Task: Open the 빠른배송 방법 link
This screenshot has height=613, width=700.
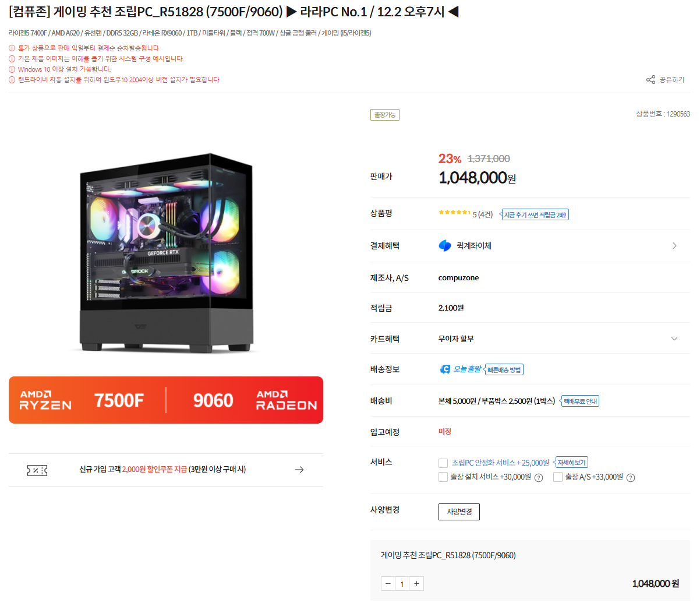Action: [504, 369]
